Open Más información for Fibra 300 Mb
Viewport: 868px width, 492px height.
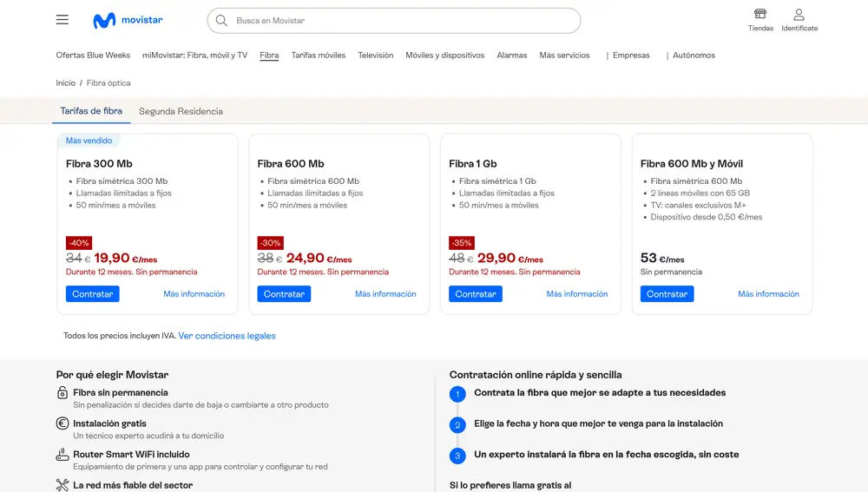(x=194, y=294)
